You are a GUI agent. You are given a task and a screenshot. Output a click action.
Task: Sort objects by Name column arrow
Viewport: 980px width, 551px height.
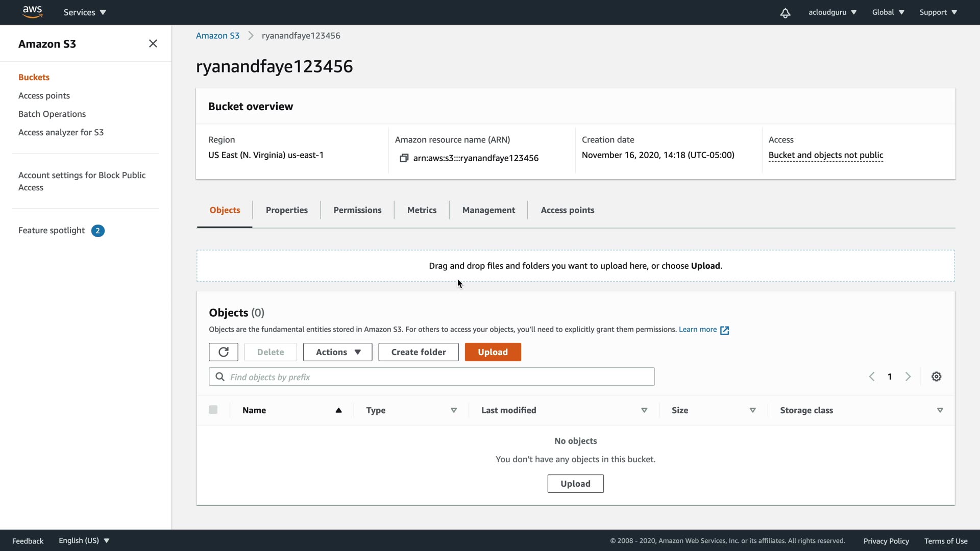338,410
